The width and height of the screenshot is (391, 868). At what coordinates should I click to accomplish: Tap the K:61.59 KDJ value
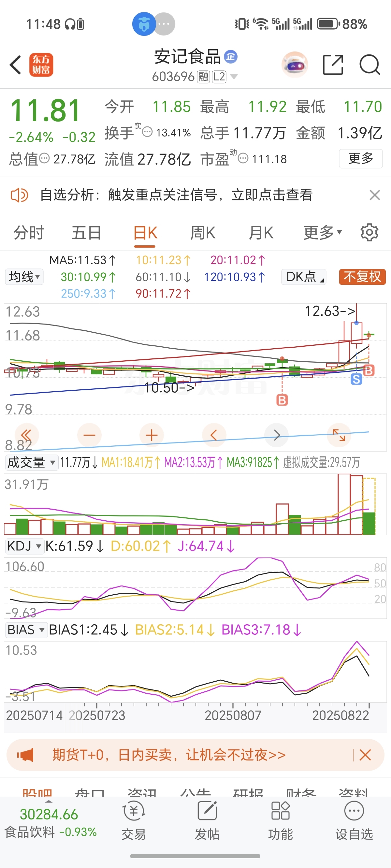(75, 546)
